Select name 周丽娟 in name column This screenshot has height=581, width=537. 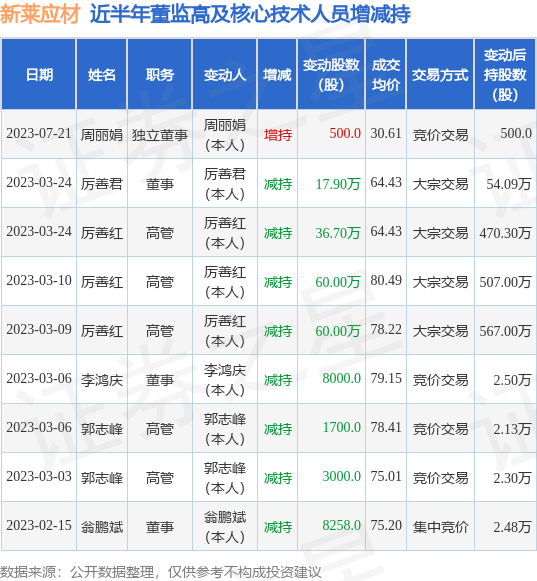[102, 135]
